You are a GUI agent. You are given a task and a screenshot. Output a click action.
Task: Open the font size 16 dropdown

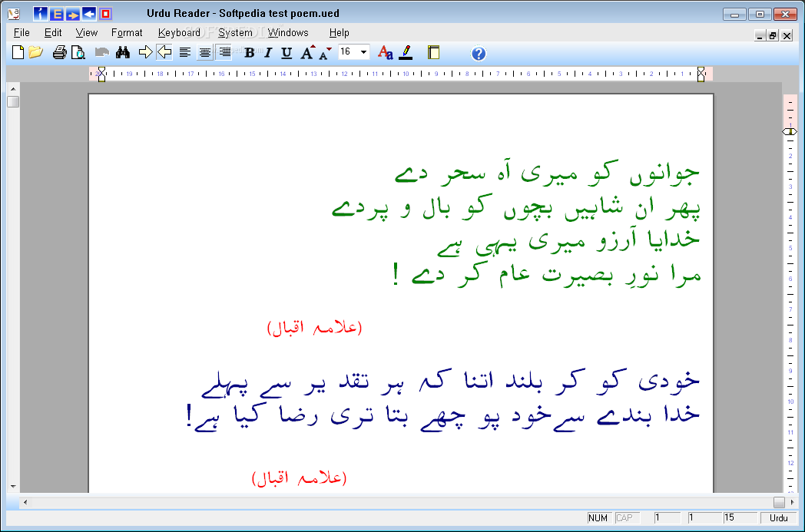click(x=363, y=51)
